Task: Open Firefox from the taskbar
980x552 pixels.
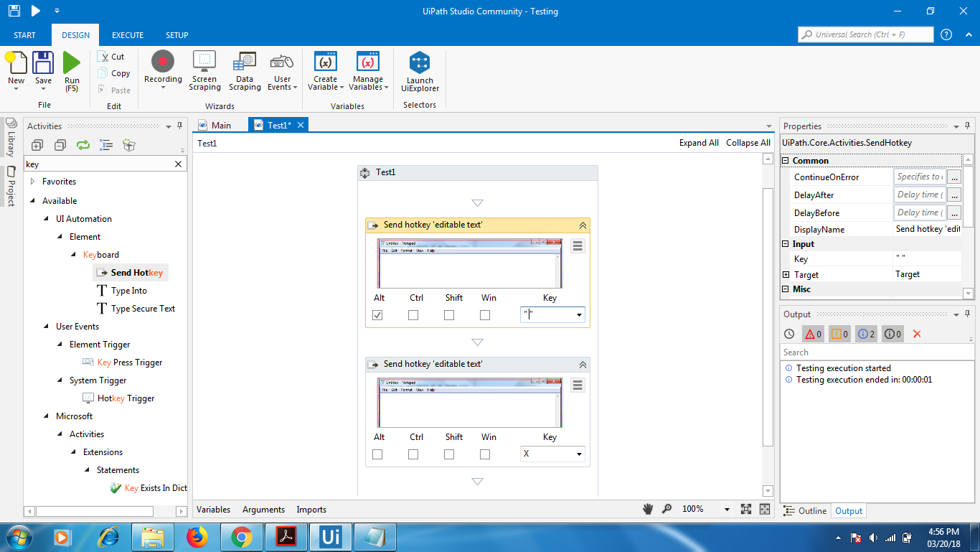Action: click(196, 537)
